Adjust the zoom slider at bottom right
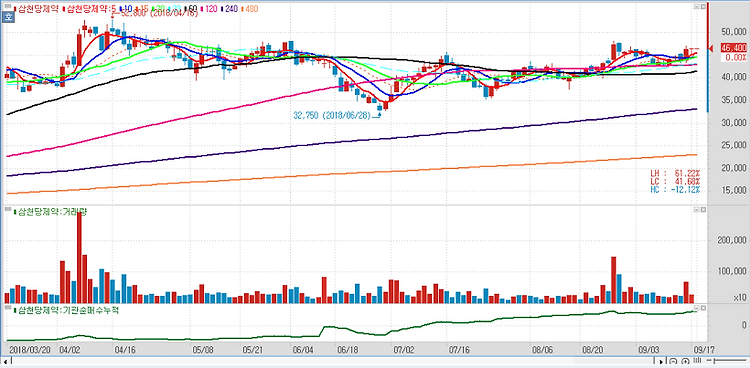The width and height of the screenshot is (750, 368). click(726, 360)
